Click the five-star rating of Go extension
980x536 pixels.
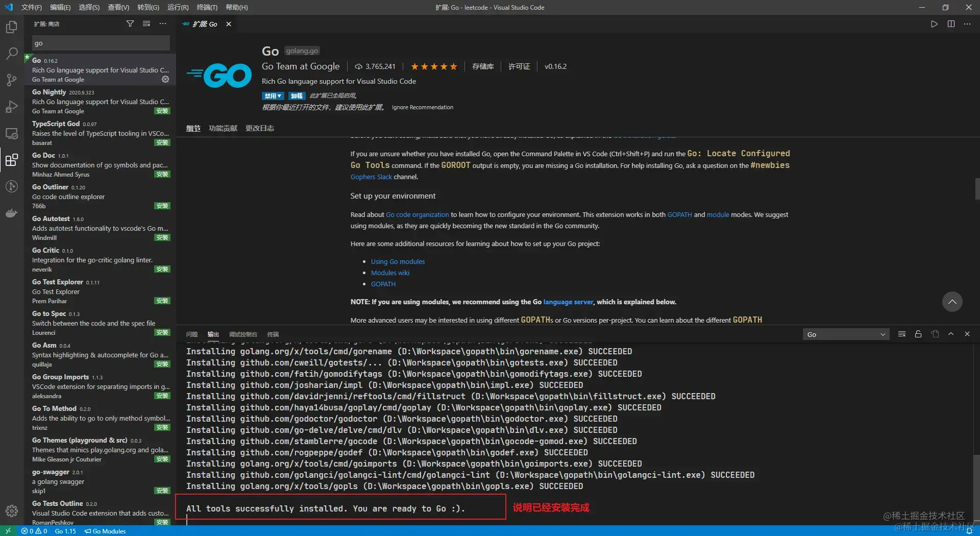434,66
